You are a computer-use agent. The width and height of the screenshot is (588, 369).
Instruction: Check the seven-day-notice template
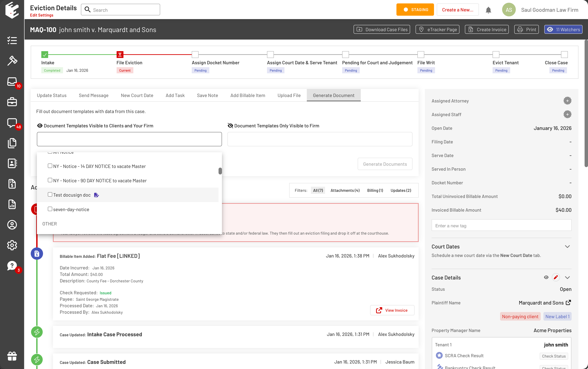[x=50, y=209]
